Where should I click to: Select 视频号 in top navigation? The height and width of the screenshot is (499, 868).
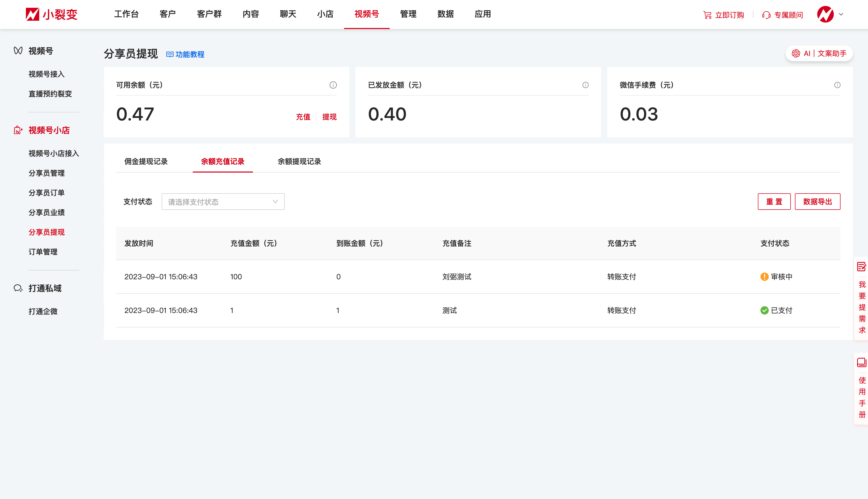coord(367,14)
